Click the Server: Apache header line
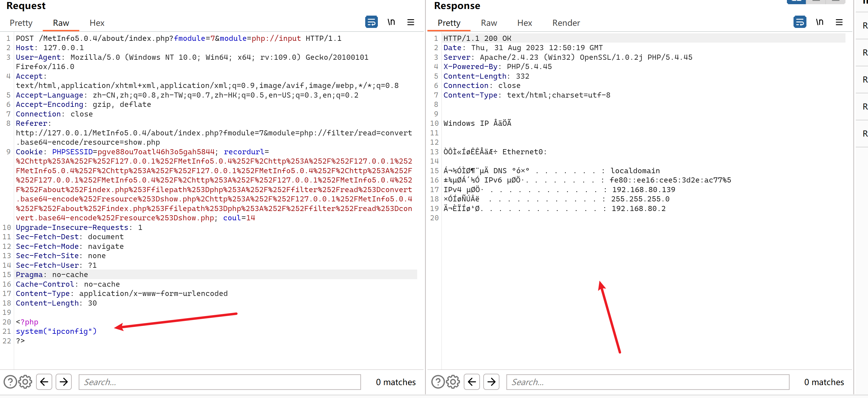Screen dimensions: 868x398 [568, 57]
